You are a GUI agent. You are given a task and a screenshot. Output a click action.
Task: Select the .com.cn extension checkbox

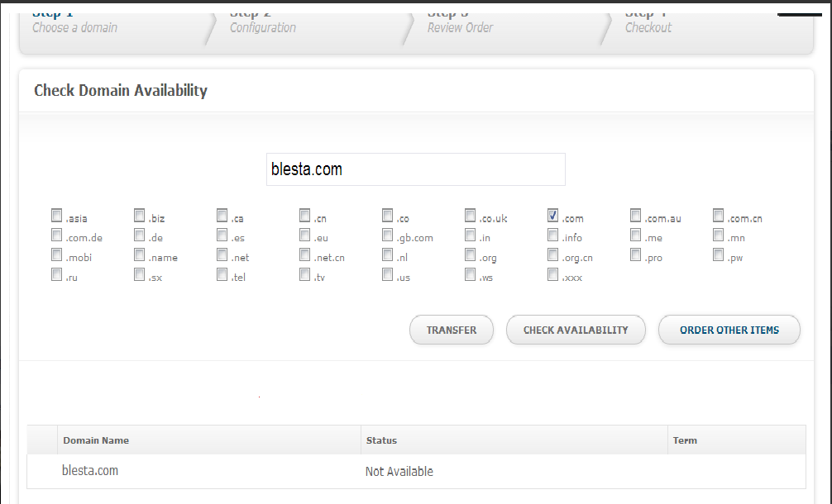(719, 215)
